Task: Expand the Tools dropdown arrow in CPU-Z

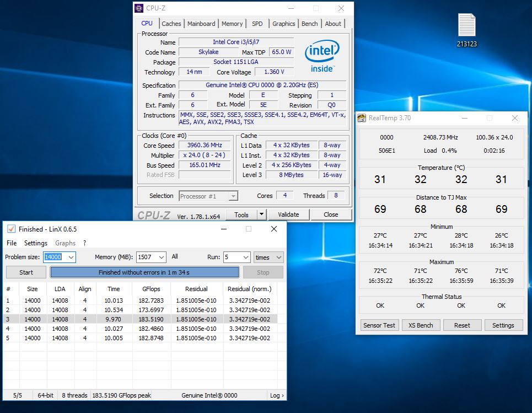Action: point(261,215)
